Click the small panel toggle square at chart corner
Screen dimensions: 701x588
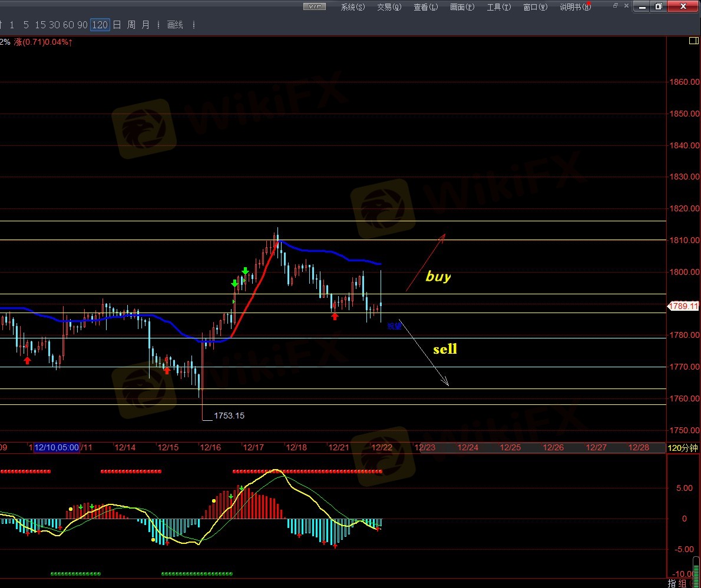click(x=693, y=41)
